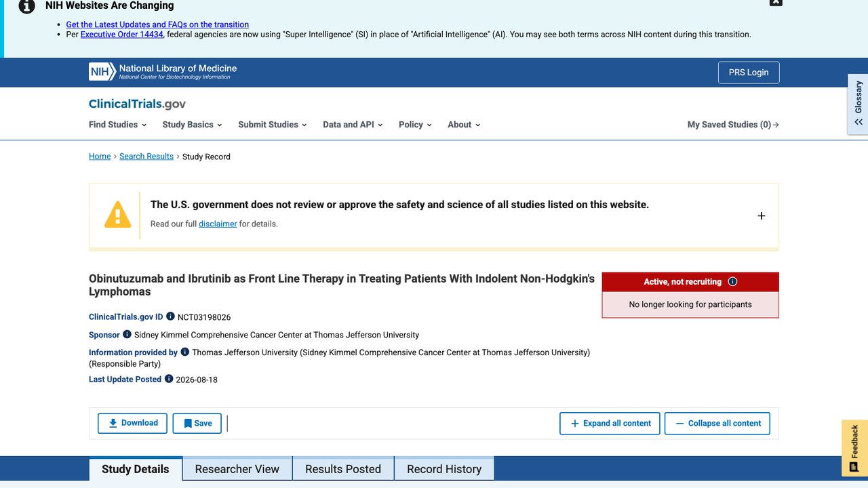
Task: Click the info icon next to Last Update Posted
Action: point(169,379)
